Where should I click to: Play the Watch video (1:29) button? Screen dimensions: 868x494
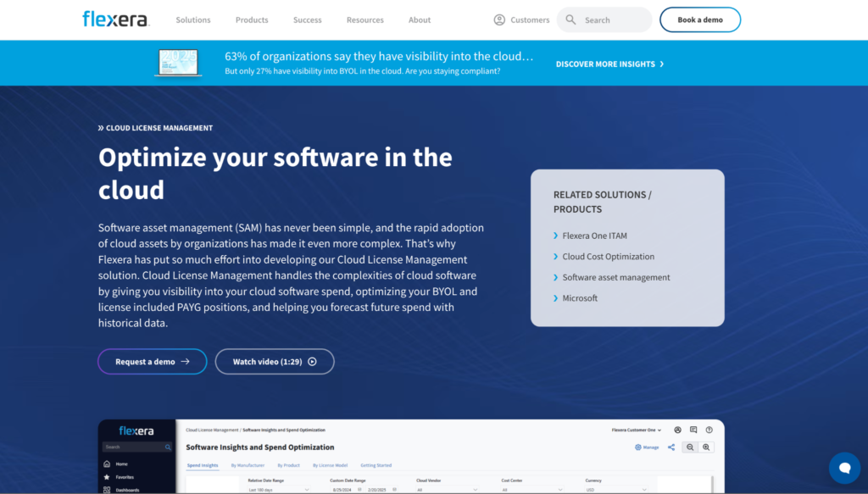[x=275, y=362]
